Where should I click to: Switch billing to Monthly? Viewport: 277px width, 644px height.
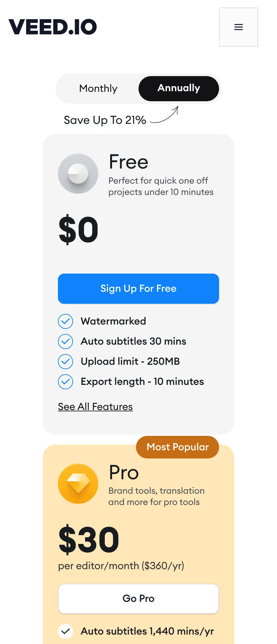point(98,89)
